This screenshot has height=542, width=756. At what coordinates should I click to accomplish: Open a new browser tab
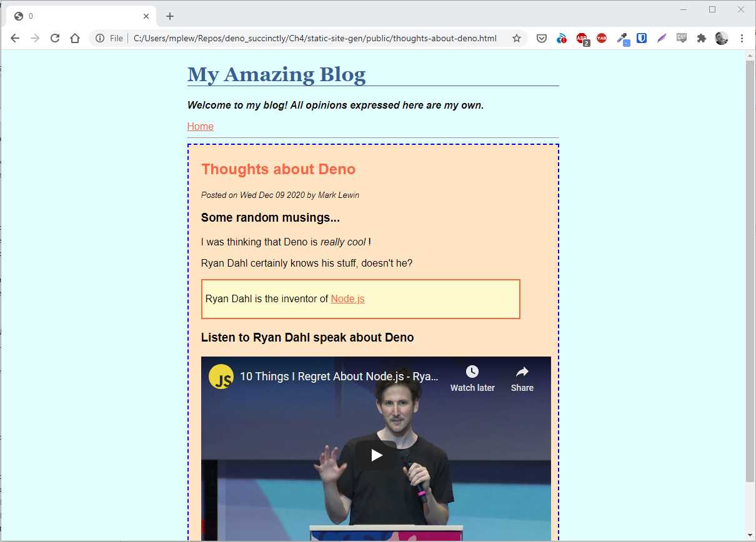pyautogui.click(x=170, y=16)
